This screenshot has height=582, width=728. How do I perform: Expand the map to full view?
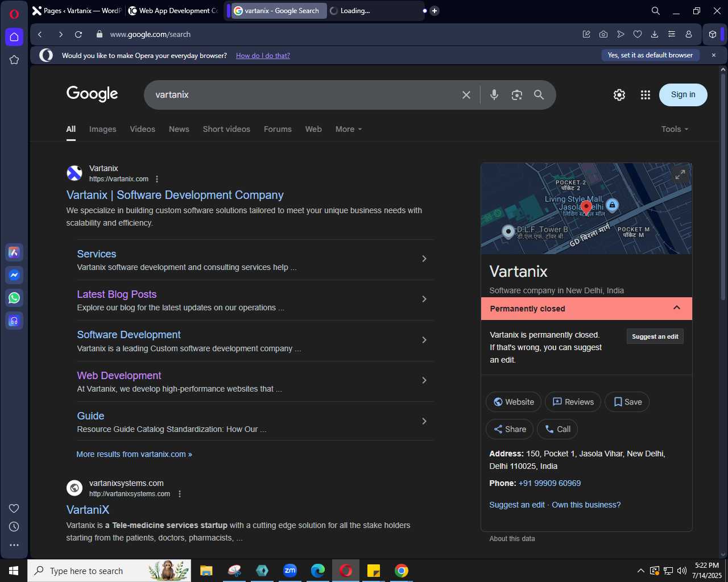(680, 174)
